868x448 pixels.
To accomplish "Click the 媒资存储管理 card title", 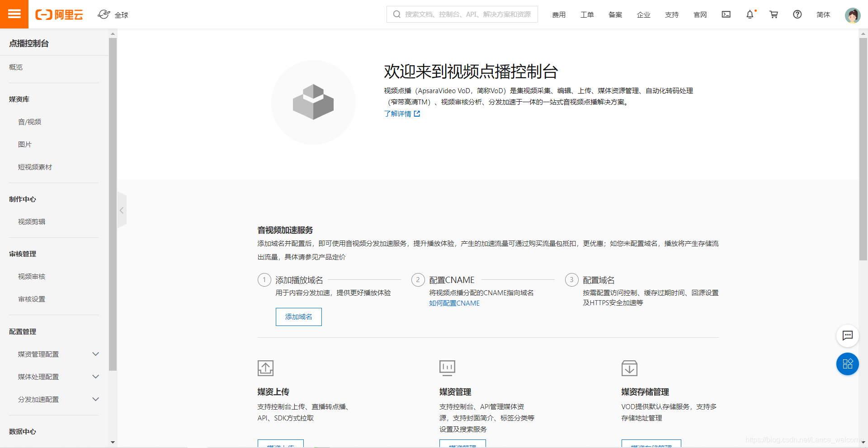I will (645, 392).
